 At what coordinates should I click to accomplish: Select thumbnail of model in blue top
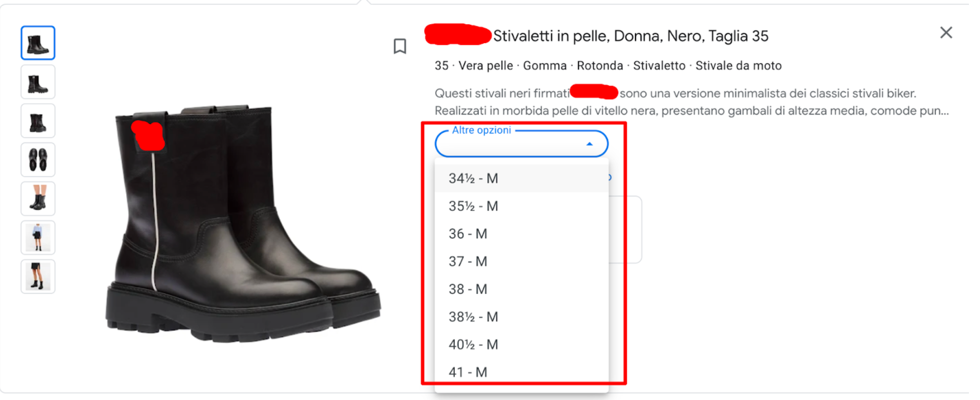click(x=38, y=238)
